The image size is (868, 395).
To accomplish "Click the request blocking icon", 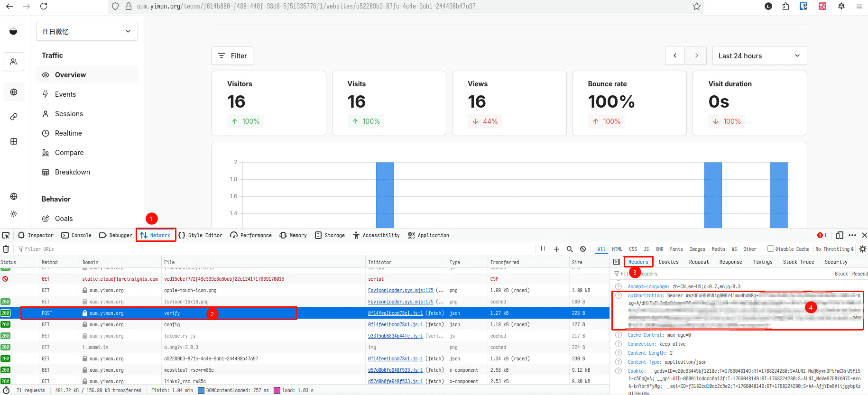I will (583, 249).
